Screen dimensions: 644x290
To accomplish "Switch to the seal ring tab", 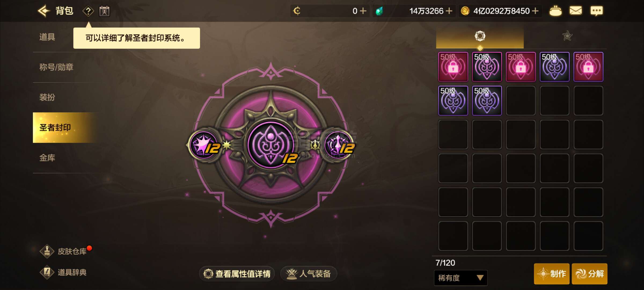I will (x=480, y=36).
